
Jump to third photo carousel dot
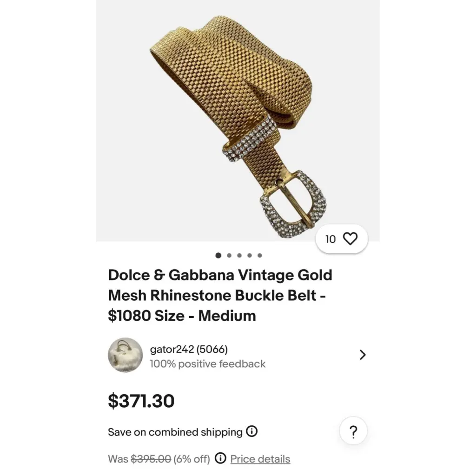coord(239,255)
